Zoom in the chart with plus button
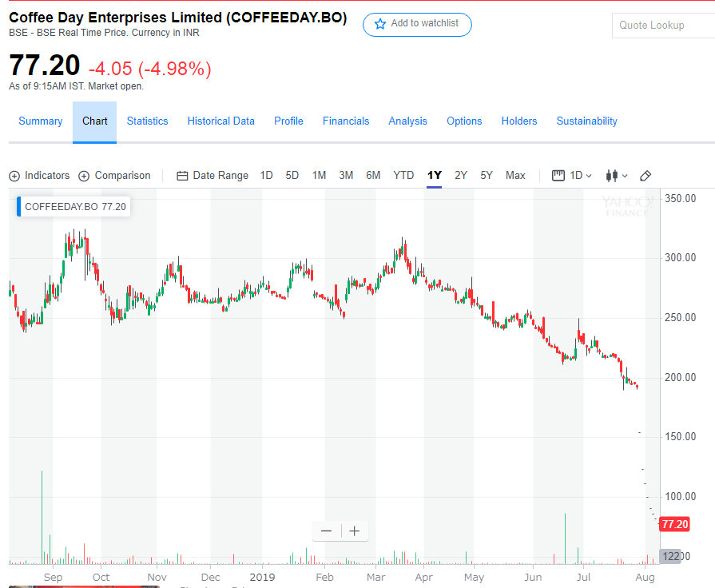This screenshot has width=715, height=588. point(355,531)
